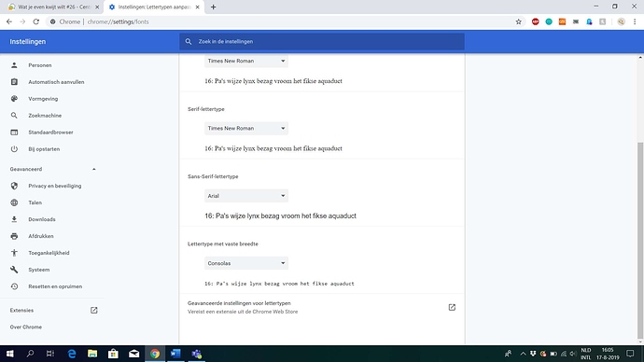The height and width of the screenshot is (362, 644).
Task: Open Standaardbrowser settings
Action: 50,132
